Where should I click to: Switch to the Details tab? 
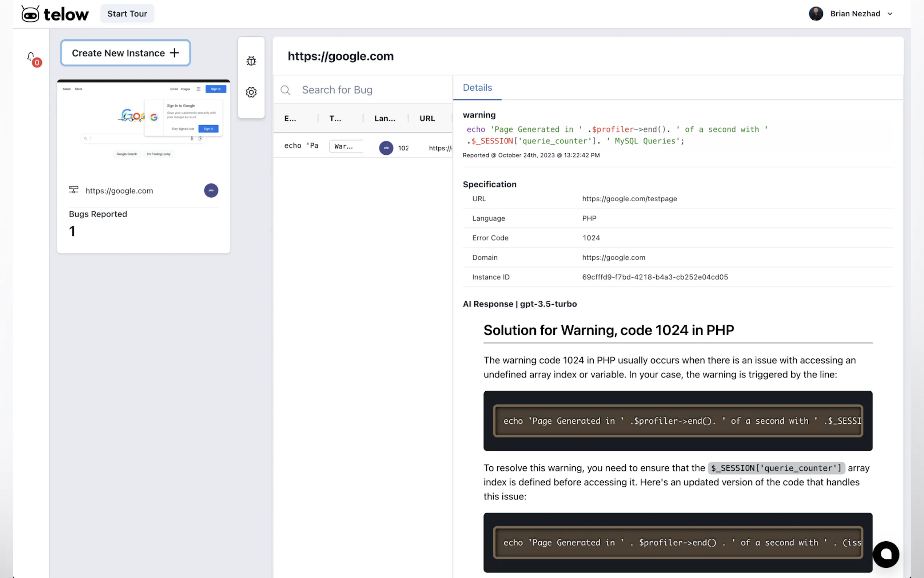click(477, 88)
